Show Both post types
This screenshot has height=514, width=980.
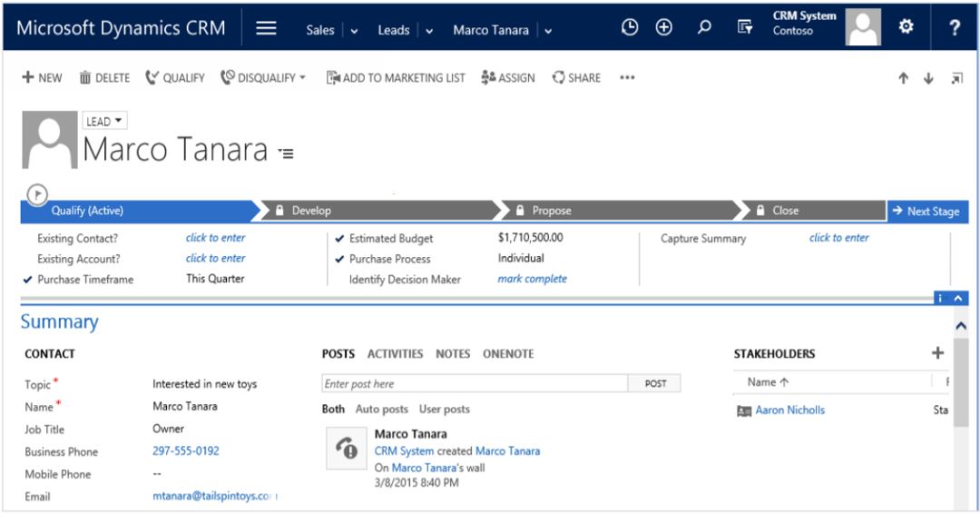point(333,409)
